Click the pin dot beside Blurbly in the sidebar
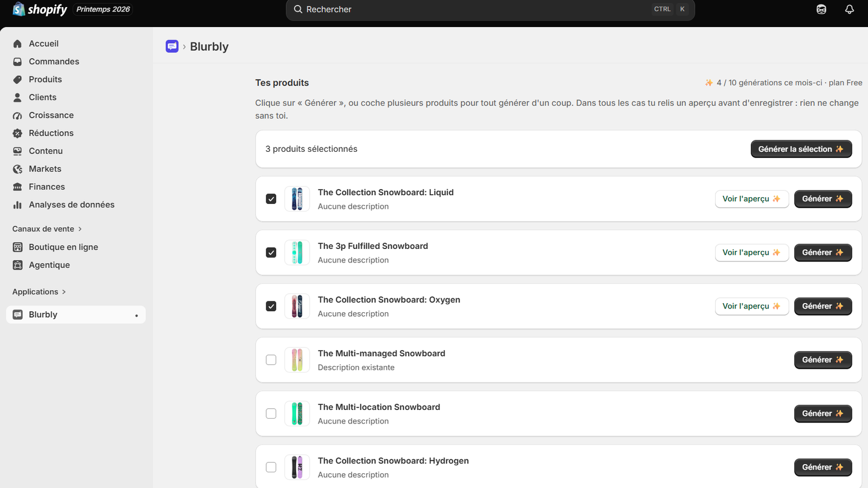The width and height of the screenshot is (868, 488). pyautogui.click(x=136, y=316)
